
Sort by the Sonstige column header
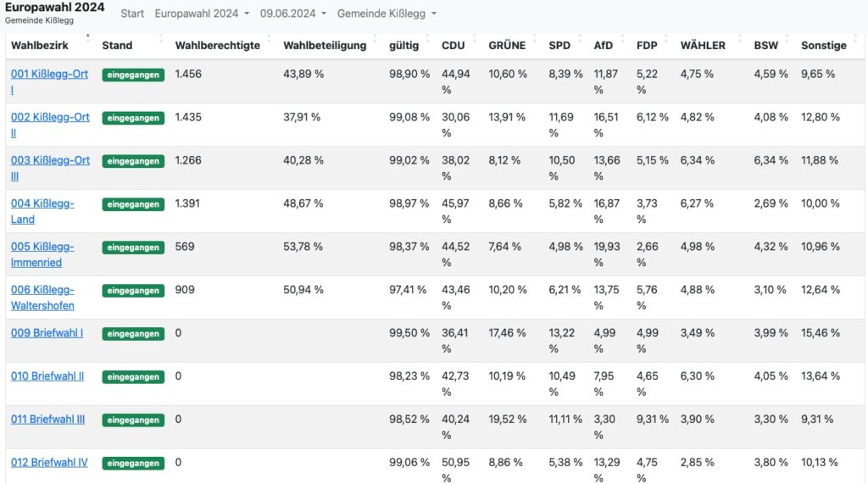824,46
